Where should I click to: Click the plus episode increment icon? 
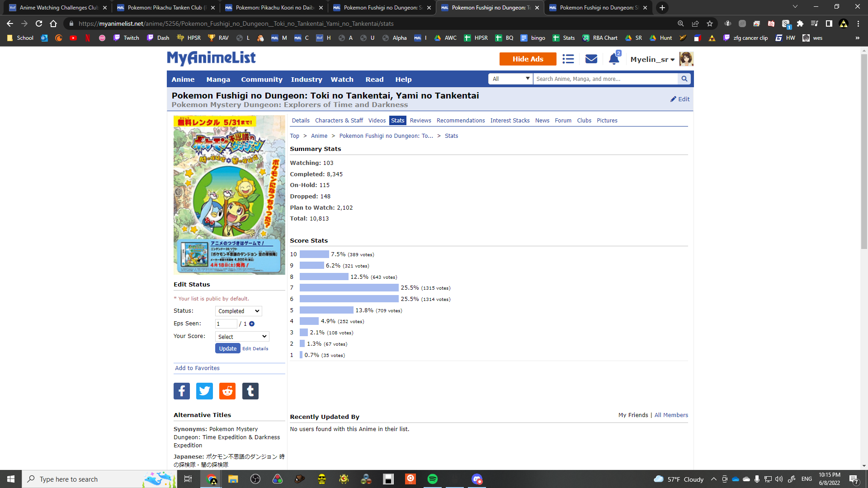click(252, 324)
